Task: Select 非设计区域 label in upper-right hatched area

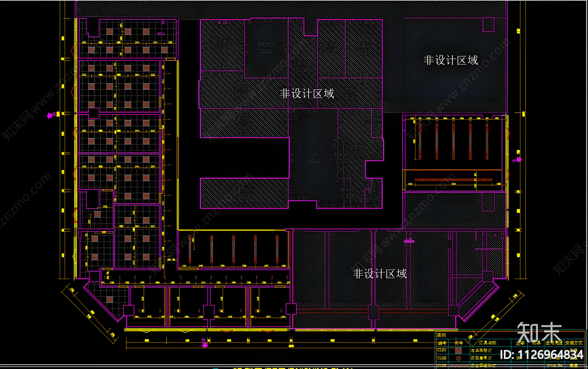Action: tap(451, 60)
